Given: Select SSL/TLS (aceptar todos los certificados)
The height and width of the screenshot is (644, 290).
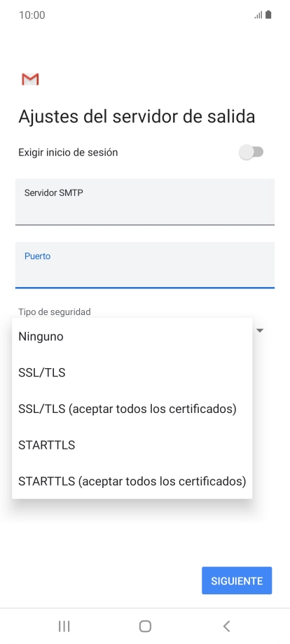Looking at the screenshot, I should [x=132, y=409].
